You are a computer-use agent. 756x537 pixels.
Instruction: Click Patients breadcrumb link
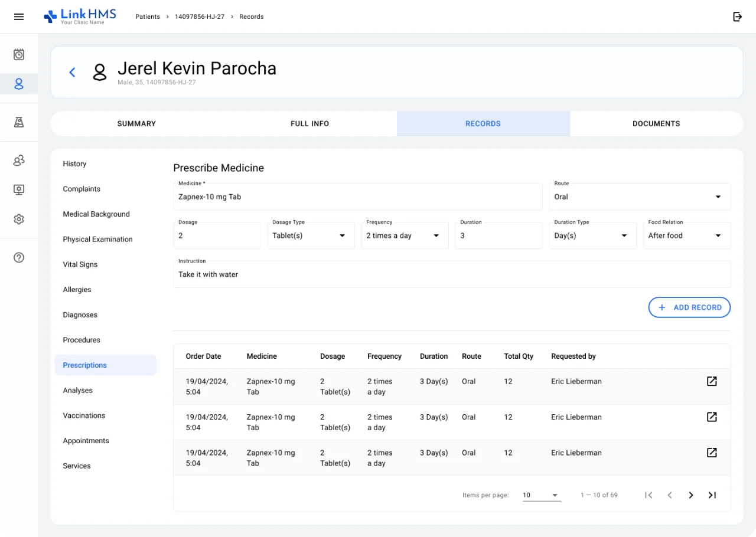[148, 17]
